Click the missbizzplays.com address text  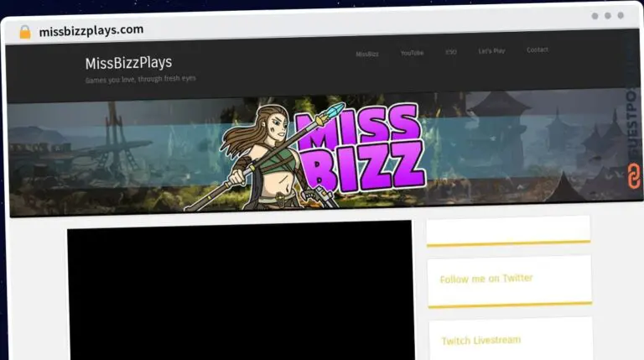(x=91, y=30)
